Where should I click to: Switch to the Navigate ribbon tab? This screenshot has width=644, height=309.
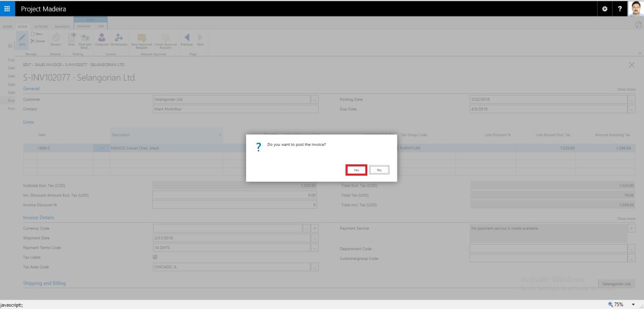(62, 26)
